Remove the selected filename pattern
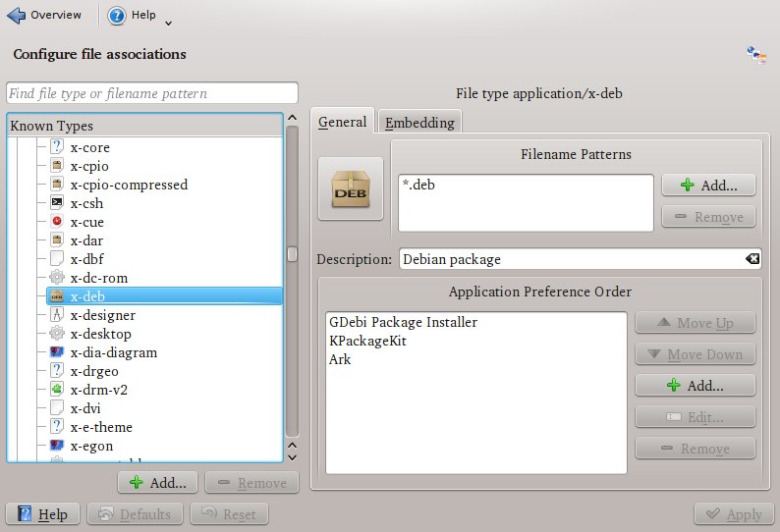 tap(708, 217)
